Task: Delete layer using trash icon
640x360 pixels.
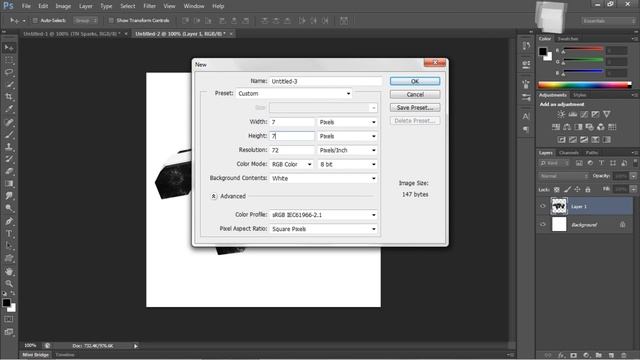Action: click(623, 356)
